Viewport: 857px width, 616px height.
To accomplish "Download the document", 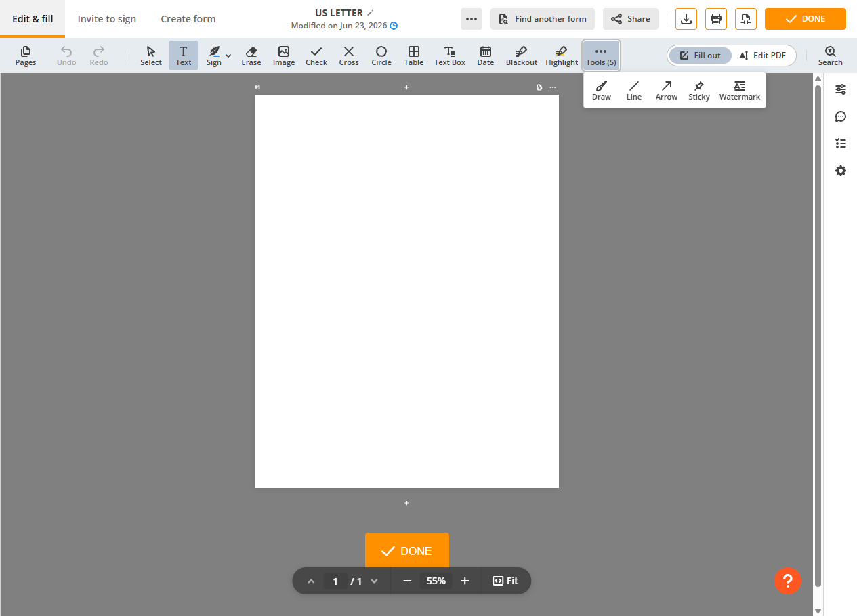I will 686,19.
